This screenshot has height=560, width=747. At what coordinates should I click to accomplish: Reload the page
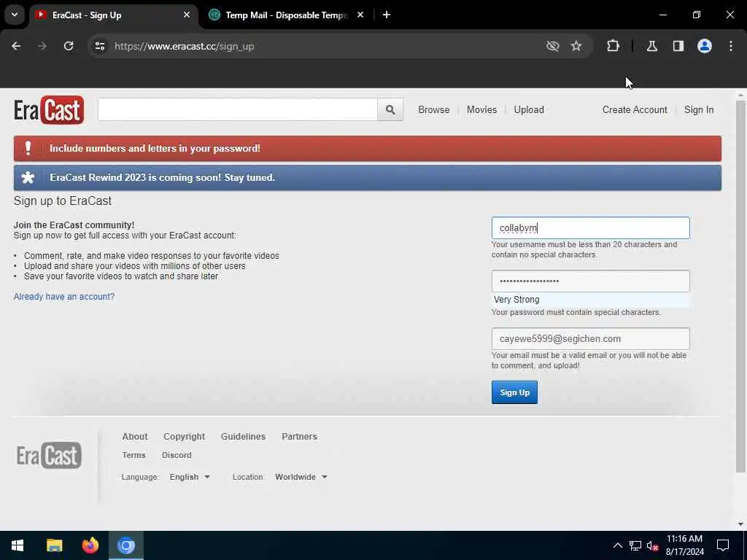pos(69,46)
